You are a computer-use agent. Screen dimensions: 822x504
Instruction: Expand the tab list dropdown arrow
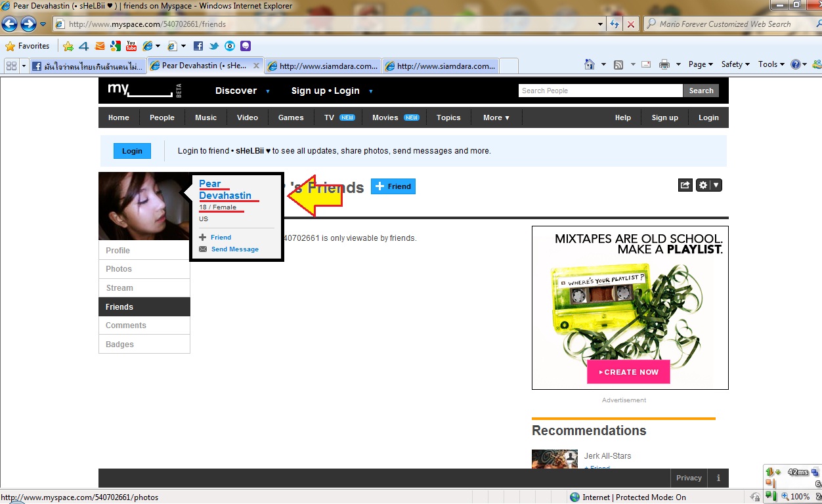click(x=24, y=66)
